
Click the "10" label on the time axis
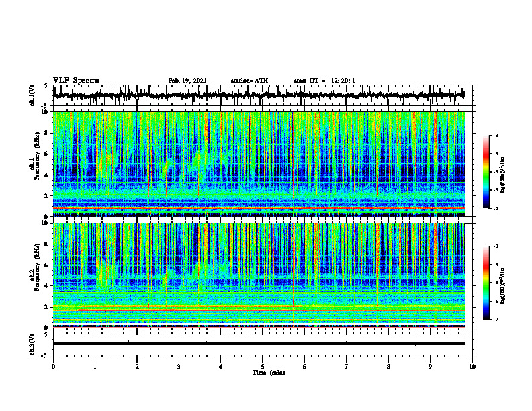[x=472, y=367]
